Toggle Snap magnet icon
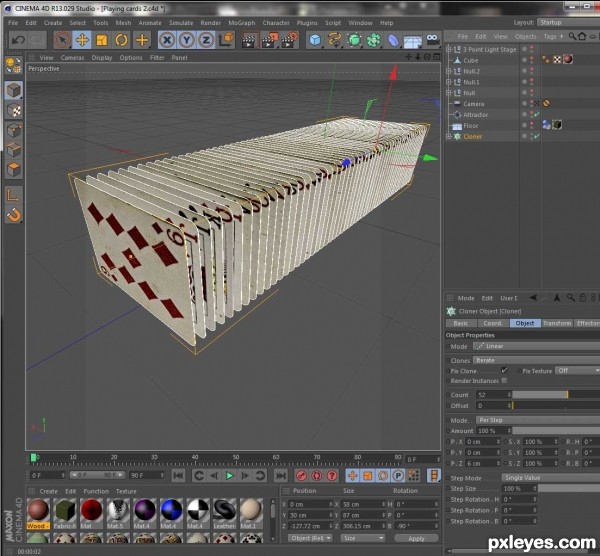Screen dimensions: 600x556 click(14, 215)
